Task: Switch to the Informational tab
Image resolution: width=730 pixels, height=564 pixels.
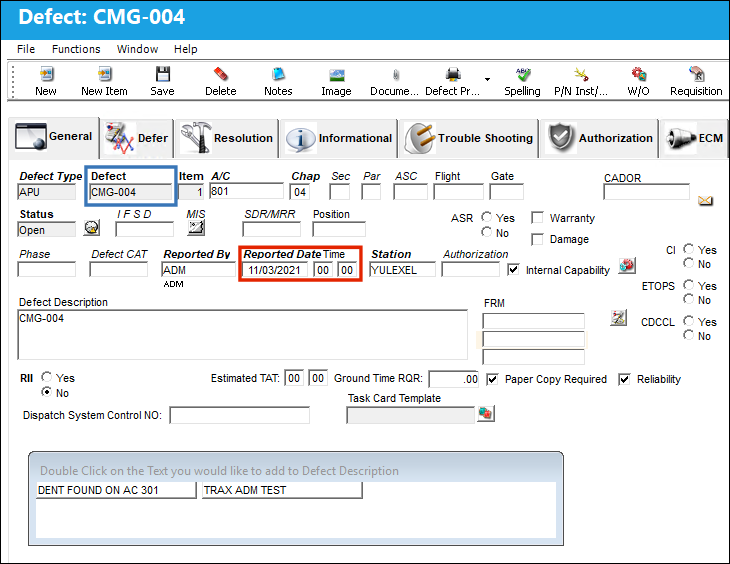Action: 339,138
